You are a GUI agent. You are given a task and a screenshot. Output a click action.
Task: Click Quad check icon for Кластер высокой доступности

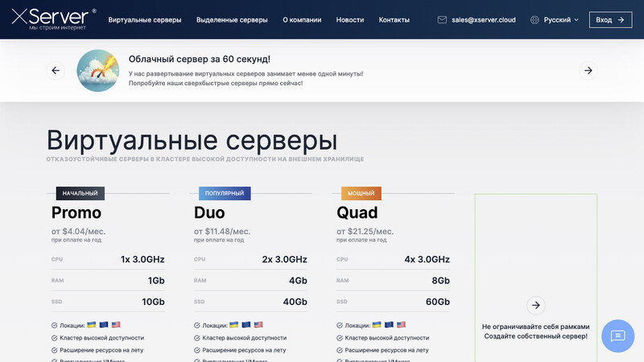tap(339, 338)
